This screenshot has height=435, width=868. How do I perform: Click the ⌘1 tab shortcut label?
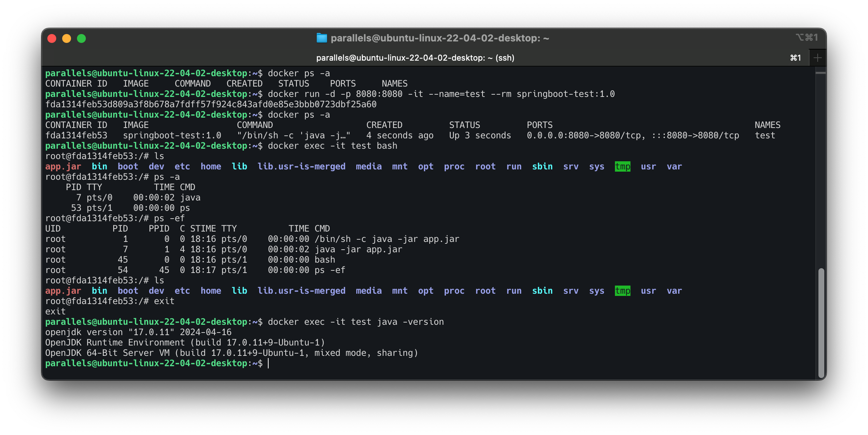click(795, 58)
